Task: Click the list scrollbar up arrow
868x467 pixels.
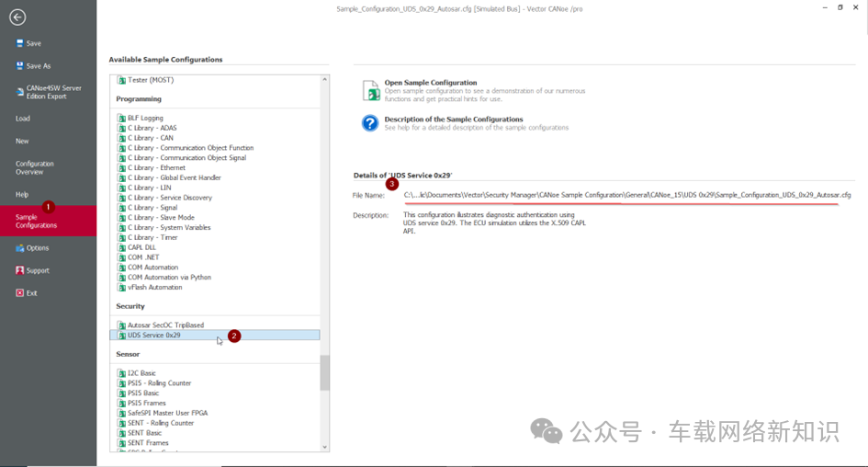Action: point(325,80)
